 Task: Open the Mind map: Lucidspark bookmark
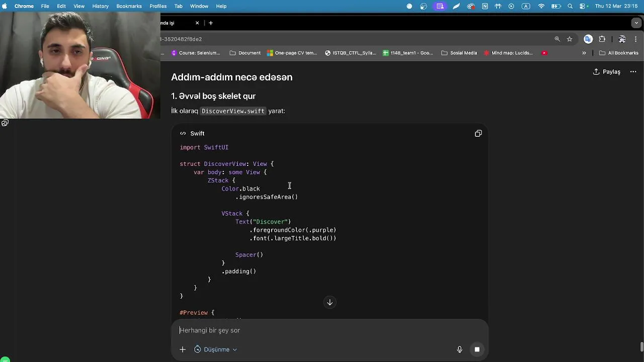(x=508, y=53)
